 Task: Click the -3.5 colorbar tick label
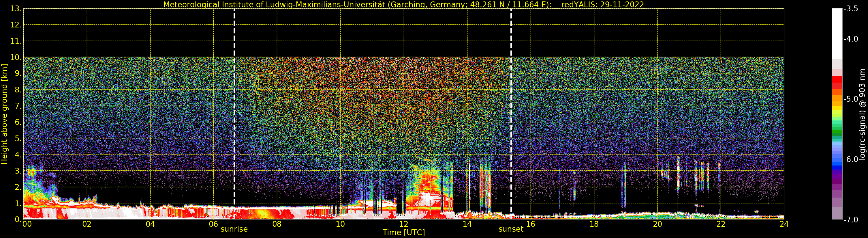[x=851, y=9]
